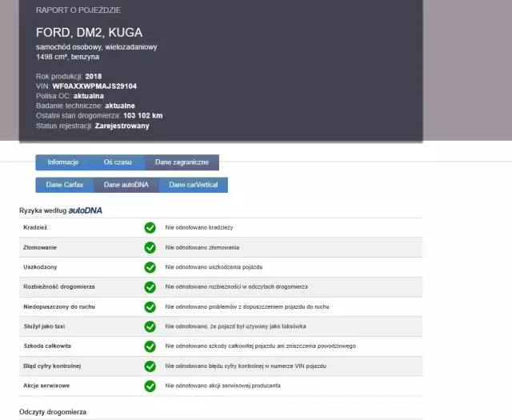Click the green checkmark icon for Kradzież
512x420 pixels.
150,228
